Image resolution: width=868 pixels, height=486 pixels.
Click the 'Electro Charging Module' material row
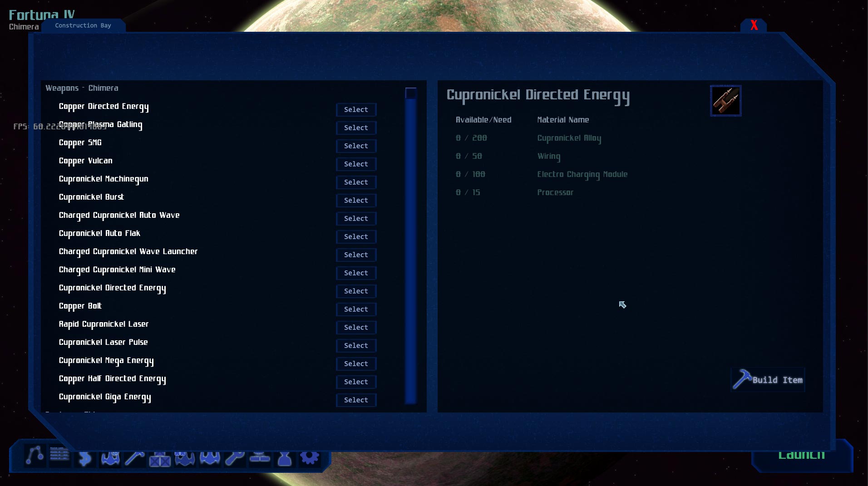click(582, 175)
